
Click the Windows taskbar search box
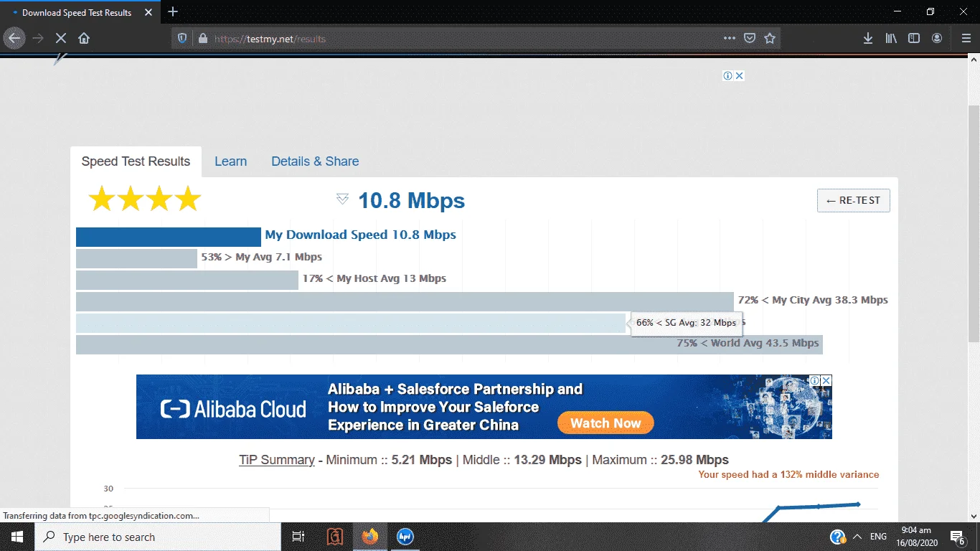158,537
